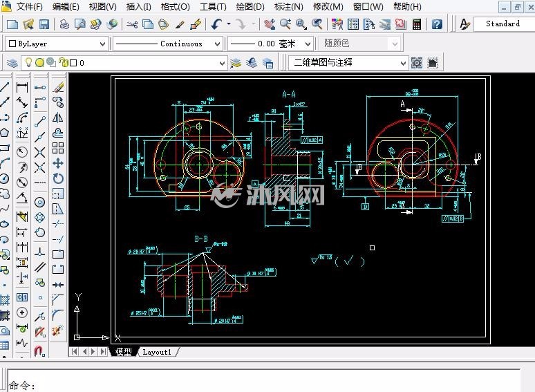Click the Undo arrow icon
The height and width of the screenshot is (392, 535).
coord(216,24)
